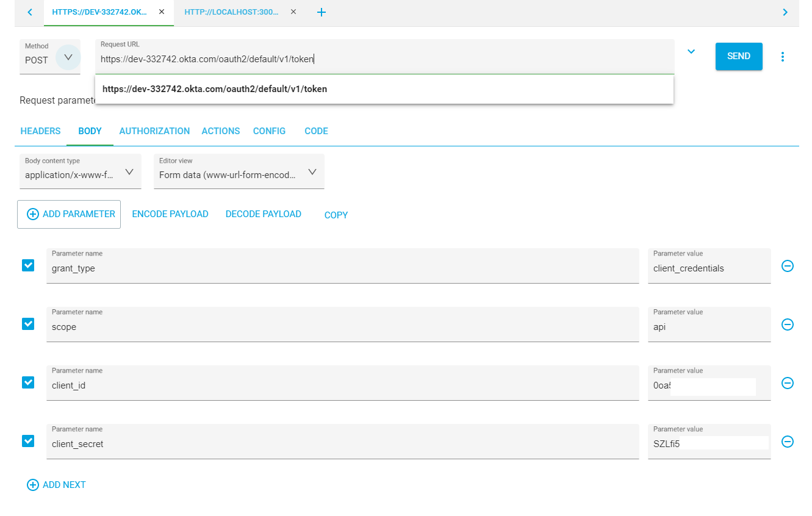The width and height of the screenshot is (812, 516).
Task: Close the localhost request tab
Action: click(x=293, y=12)
